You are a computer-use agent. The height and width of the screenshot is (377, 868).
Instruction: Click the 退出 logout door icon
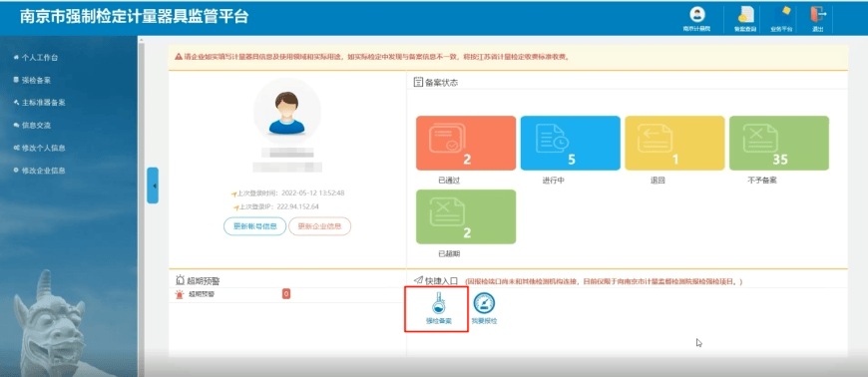818,19
